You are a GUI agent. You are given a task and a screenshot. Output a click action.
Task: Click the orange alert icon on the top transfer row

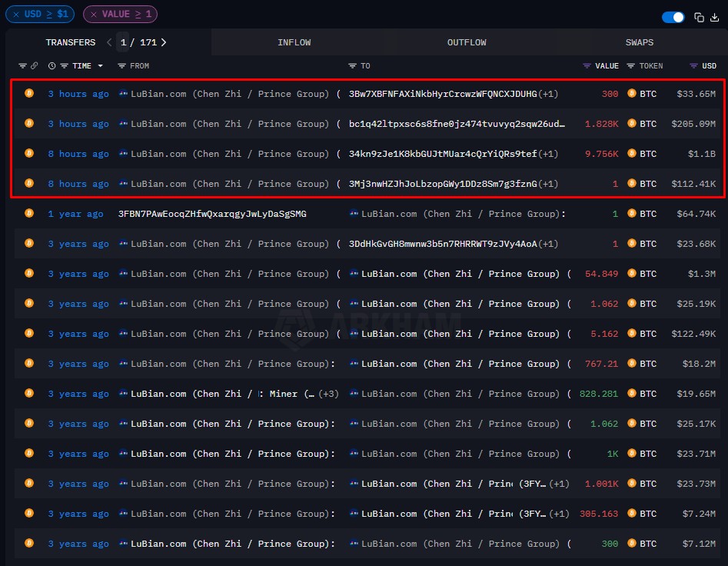[x=28, y=94]
